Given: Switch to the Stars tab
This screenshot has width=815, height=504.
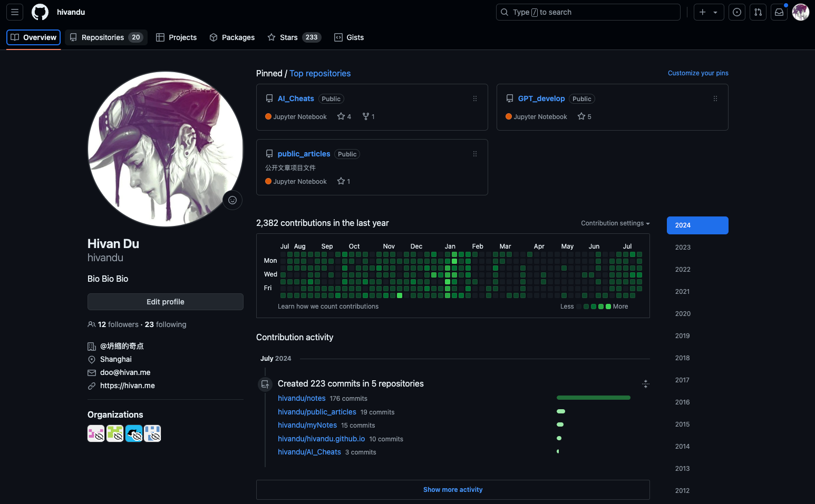Looking at the screenshot, I should click(x=294, y=37).
